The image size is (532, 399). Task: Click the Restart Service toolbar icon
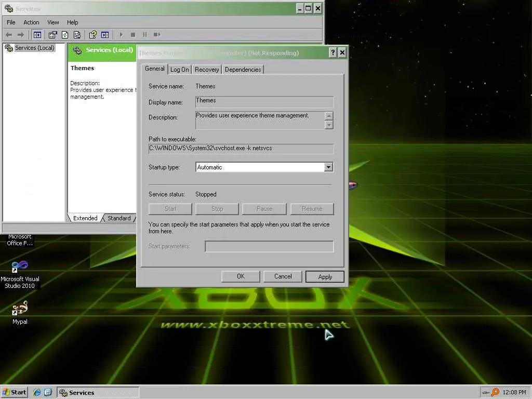click(156, 35)
